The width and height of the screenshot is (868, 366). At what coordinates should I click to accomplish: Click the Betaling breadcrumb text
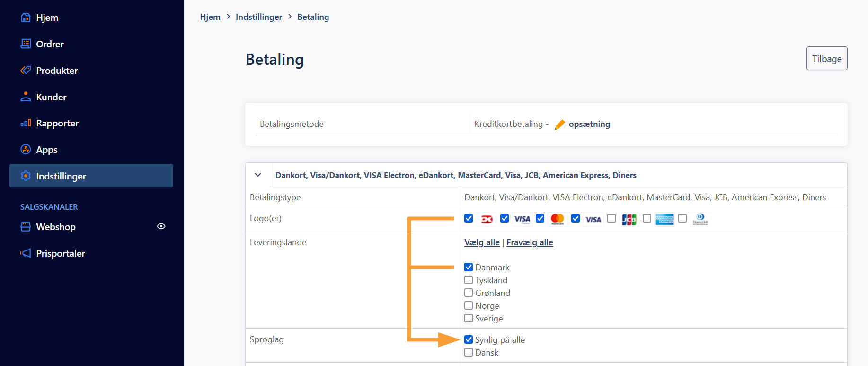click(x=313, y=17)
